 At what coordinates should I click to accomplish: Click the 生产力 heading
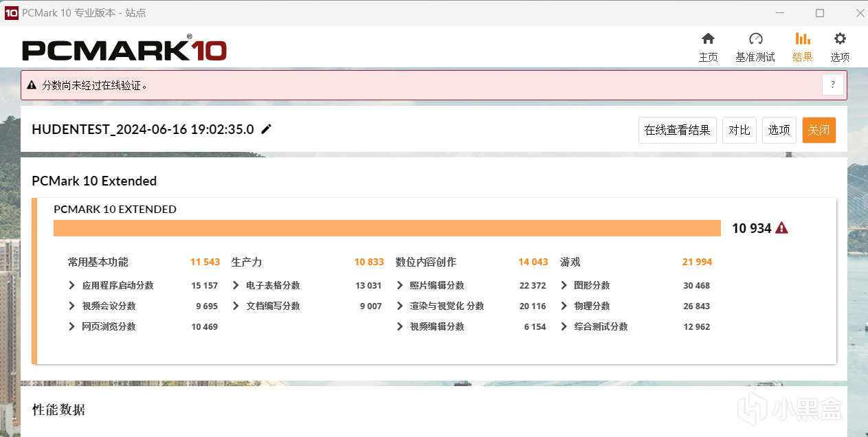pos(247,262)
